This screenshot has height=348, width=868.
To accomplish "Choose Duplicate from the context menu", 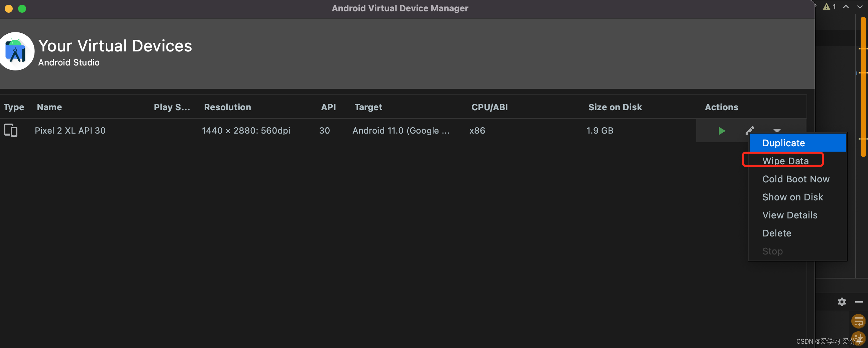I will click(797, 143).
